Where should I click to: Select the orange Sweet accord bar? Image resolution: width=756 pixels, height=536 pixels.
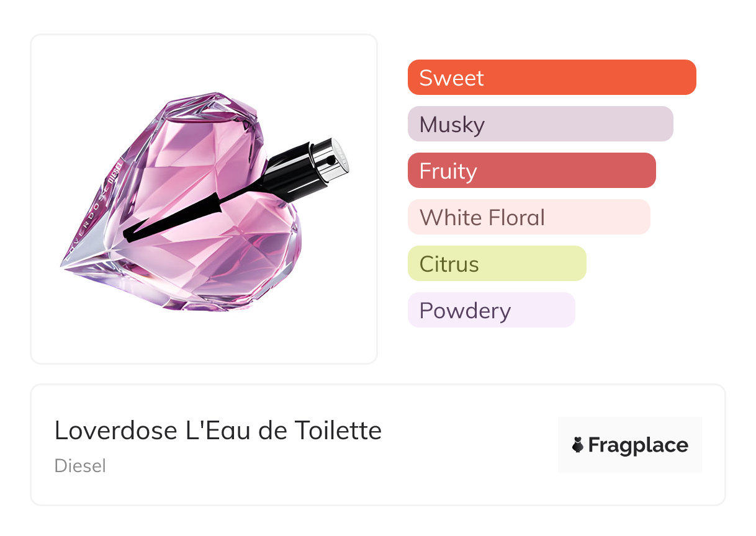[552, 78]
